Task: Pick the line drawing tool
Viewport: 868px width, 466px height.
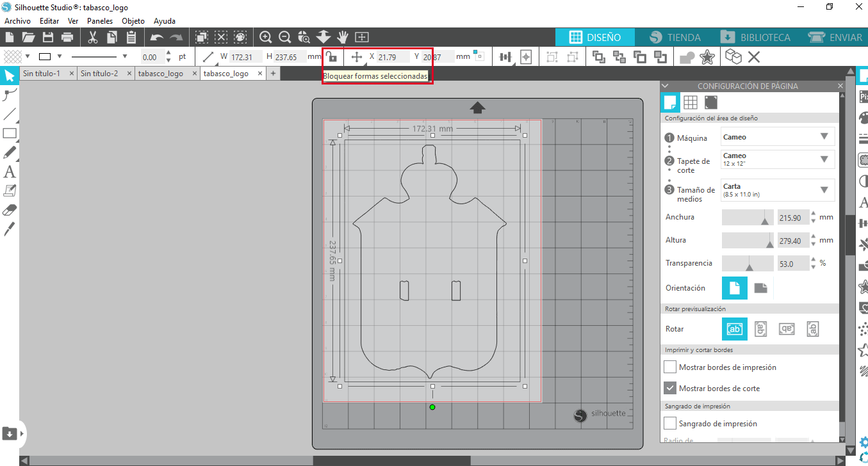Action: click(x=10, y=115)
